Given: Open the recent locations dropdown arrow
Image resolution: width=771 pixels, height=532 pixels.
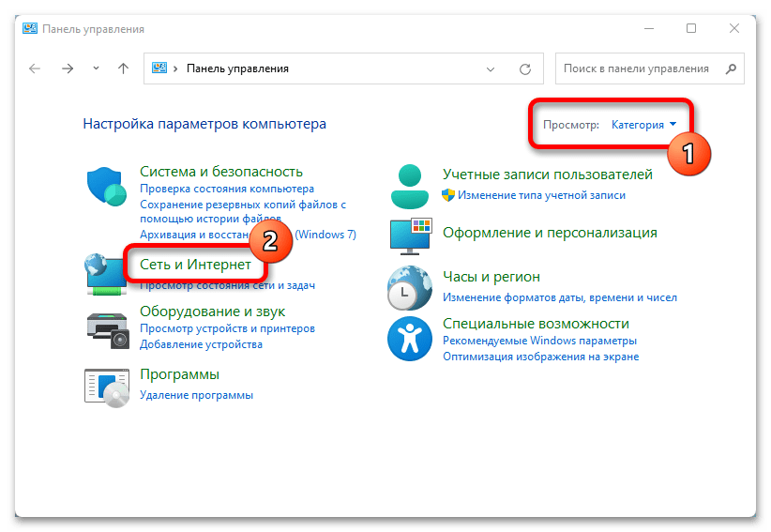Looking at the screenshot, I should 96,68.
